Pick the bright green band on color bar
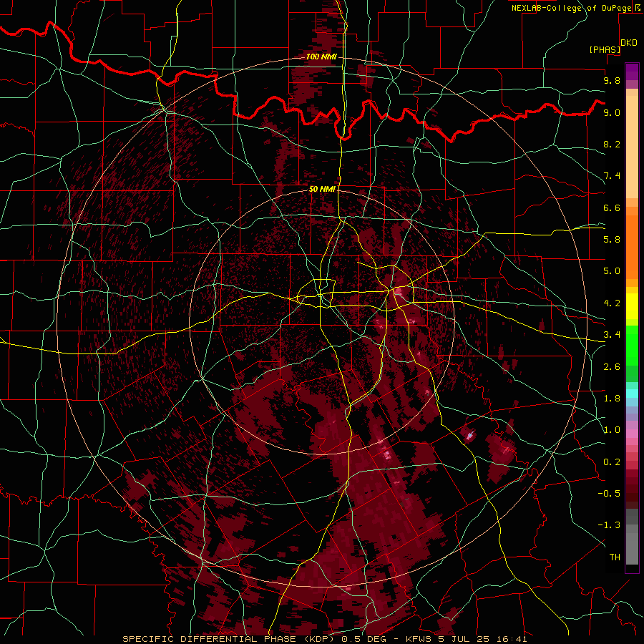This screenshot has width=644, height=644. tap(632, 346)
